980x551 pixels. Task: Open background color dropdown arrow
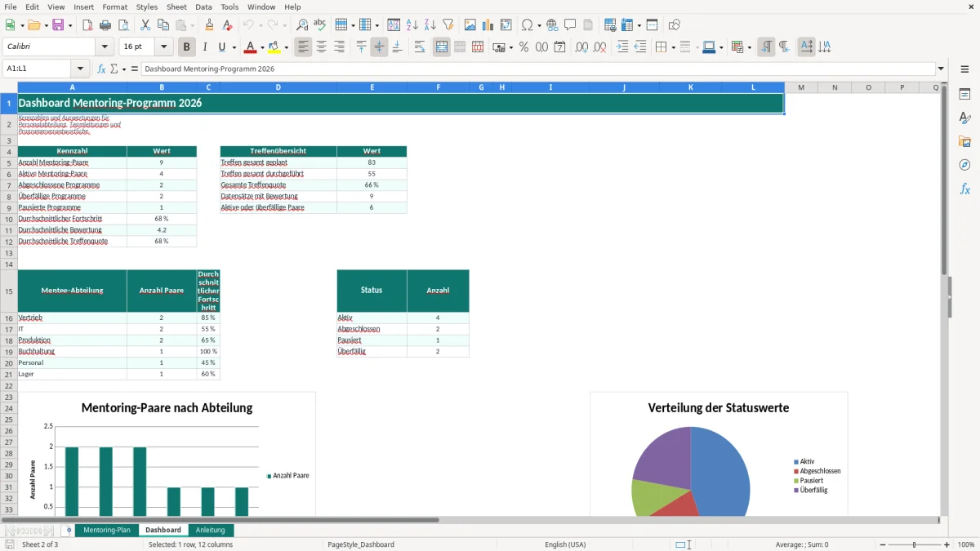(x=286, y=47)
